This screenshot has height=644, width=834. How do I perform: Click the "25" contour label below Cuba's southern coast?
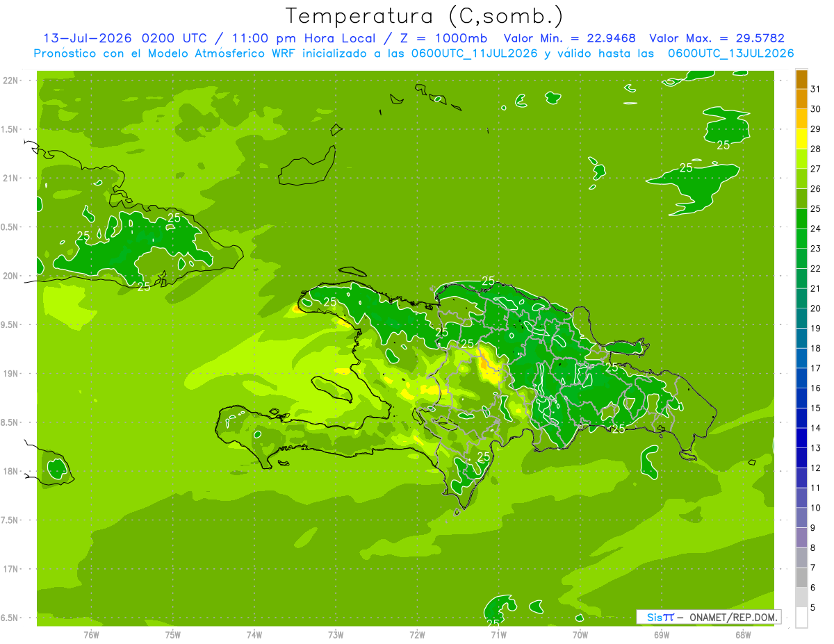tap(143, 286)
